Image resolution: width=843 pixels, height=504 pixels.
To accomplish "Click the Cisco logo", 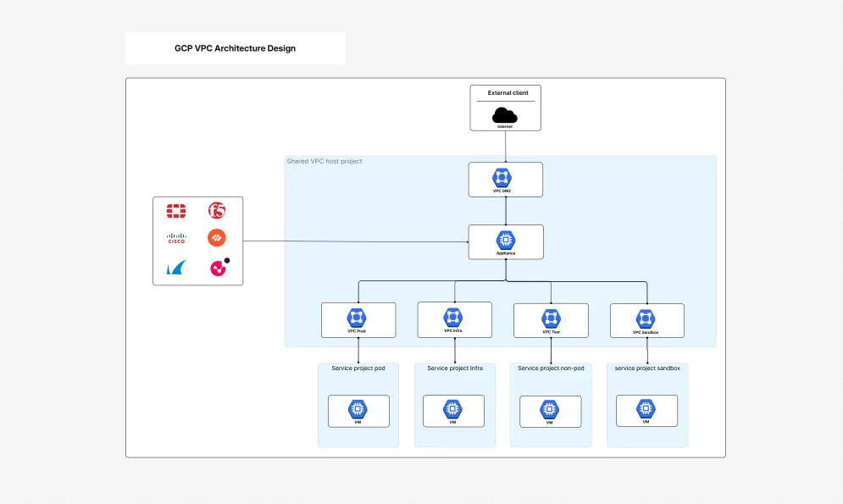I will [176, 238].
